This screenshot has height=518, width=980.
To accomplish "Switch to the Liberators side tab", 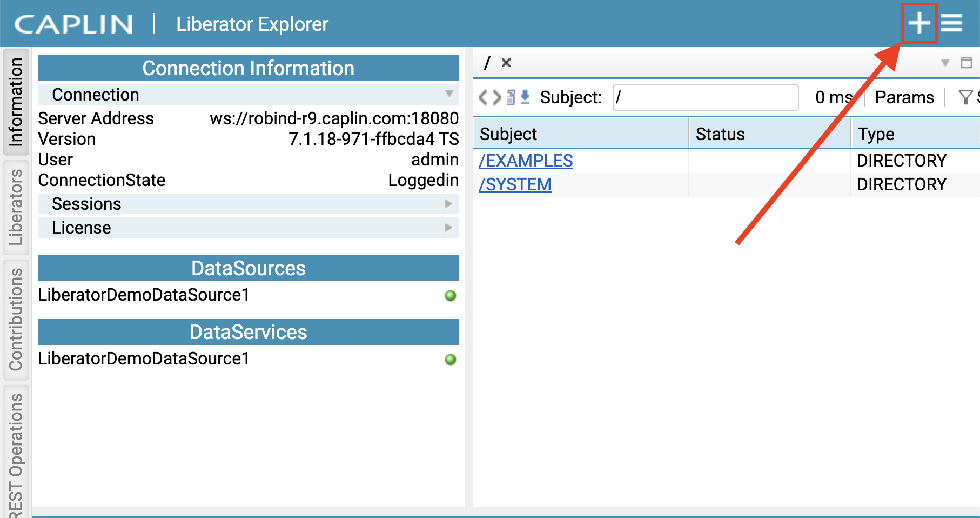I will click(x=16, y=207).
